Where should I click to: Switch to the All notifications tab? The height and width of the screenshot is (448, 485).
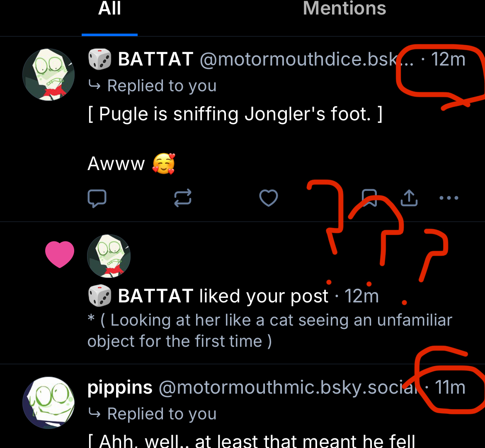pyautogui.click(x=109, y=9)
